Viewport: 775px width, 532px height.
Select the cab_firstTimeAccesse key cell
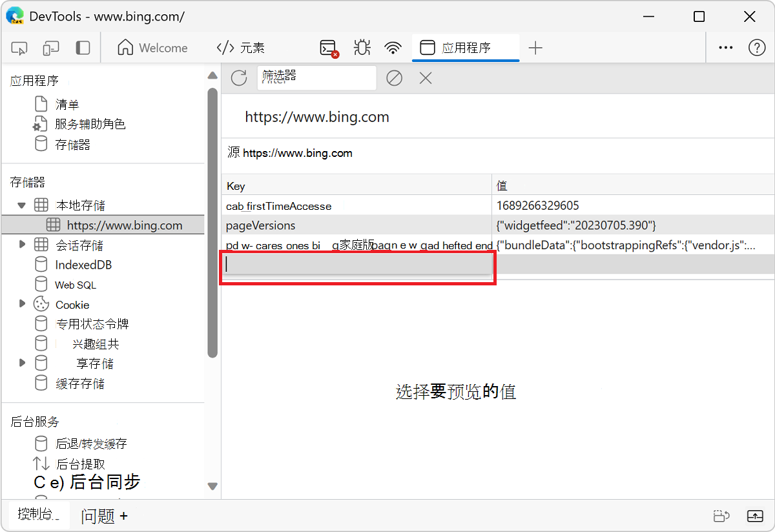[356, 206]
